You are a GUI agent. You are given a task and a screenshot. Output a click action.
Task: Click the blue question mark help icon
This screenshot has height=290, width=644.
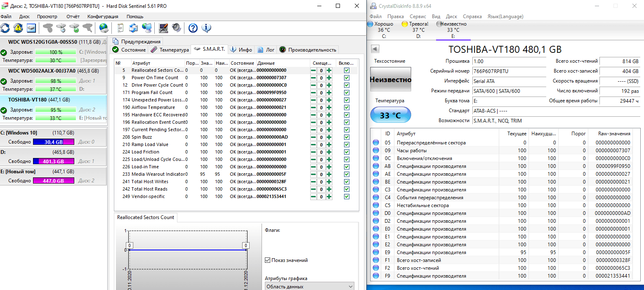pyautogui.click(x=193, y=28)
